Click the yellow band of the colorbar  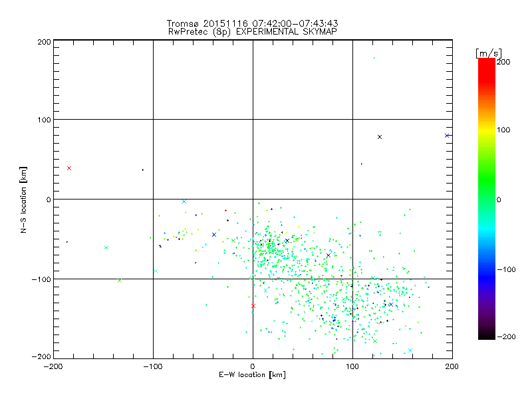[487, 130]
